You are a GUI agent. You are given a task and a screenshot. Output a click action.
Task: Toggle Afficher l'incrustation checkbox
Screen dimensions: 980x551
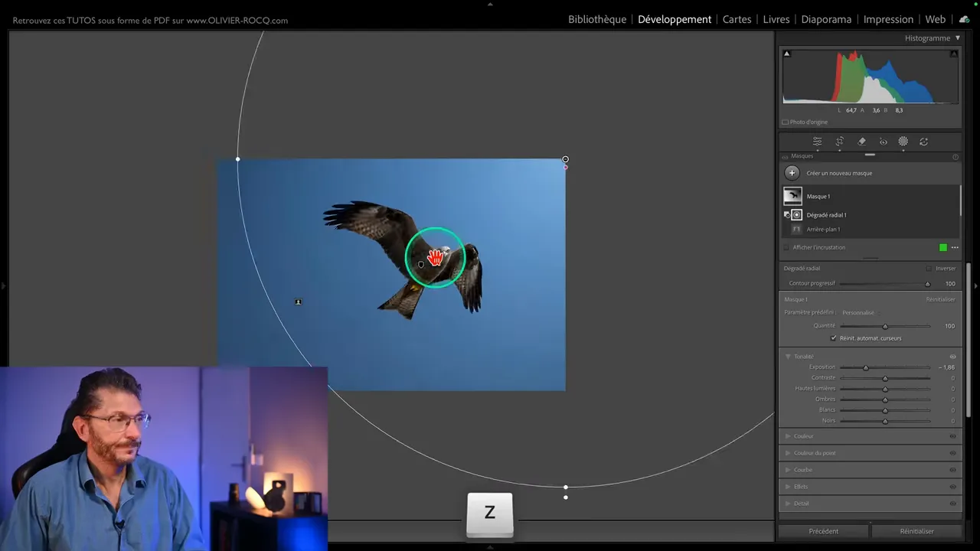pos(786,247)
